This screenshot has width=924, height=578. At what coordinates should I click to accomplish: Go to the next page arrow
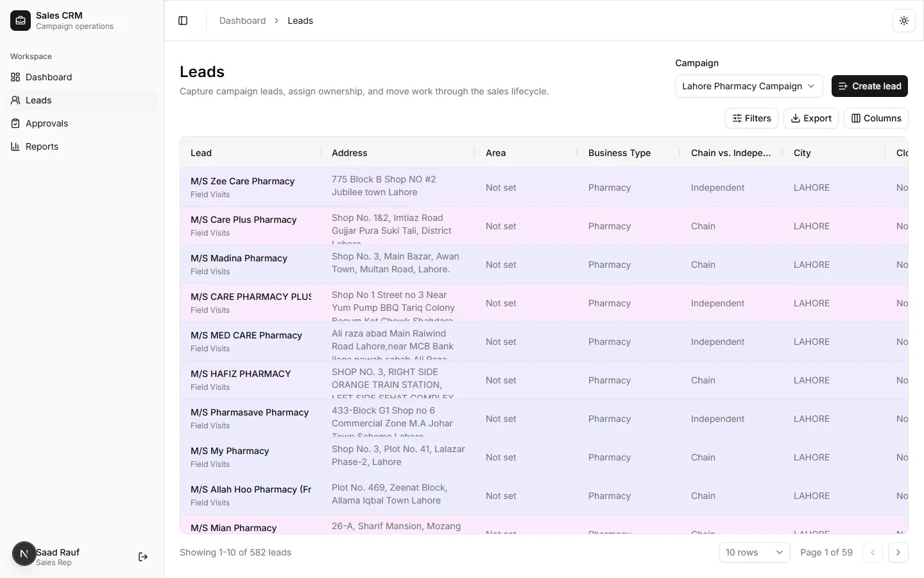(x=898, y=552)
